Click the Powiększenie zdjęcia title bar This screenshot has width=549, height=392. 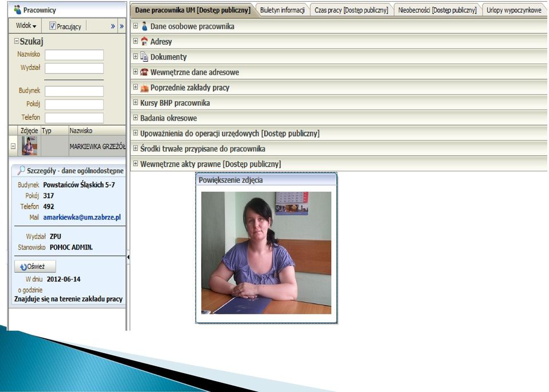[x=266, y=180]
